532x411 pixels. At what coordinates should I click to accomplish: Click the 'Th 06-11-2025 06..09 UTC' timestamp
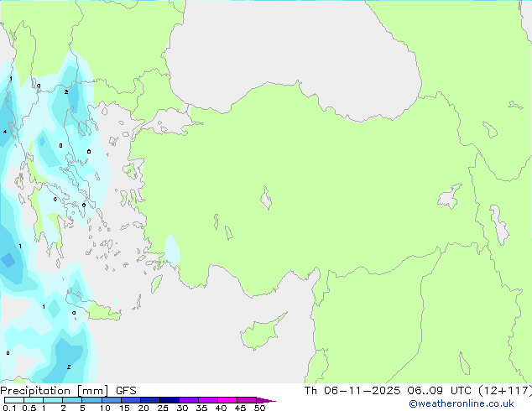(388, 391)
